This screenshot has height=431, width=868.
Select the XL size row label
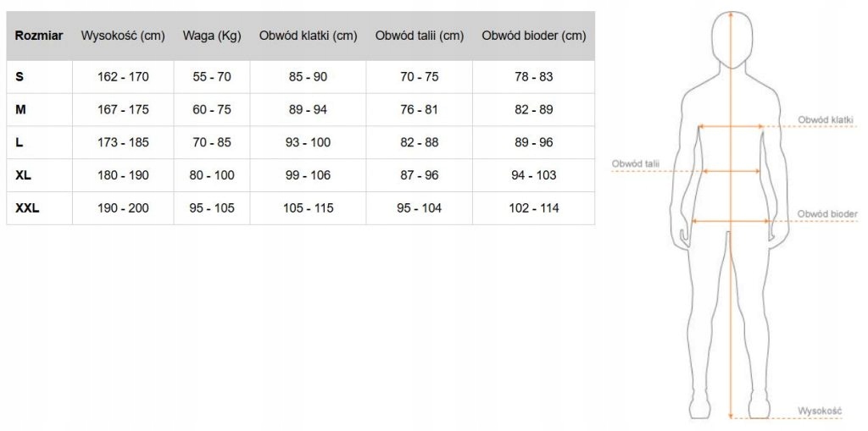pyautogui.click(x=23, y=175)
